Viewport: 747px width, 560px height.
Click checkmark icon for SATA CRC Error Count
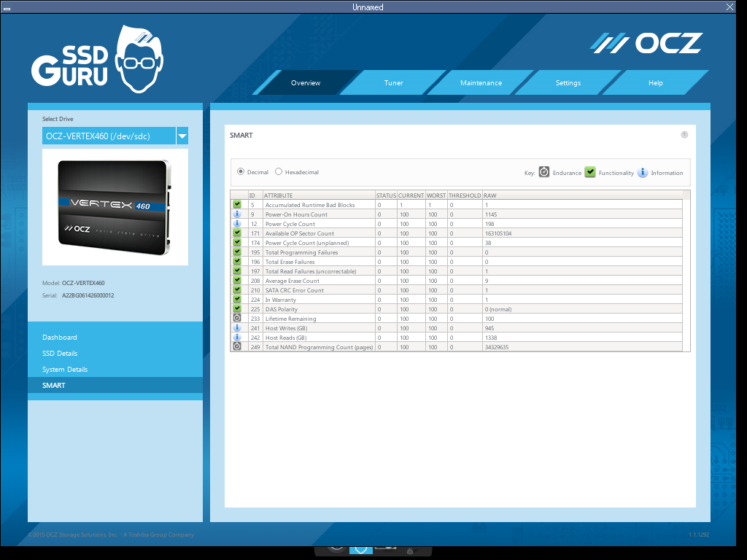point(237,289)
